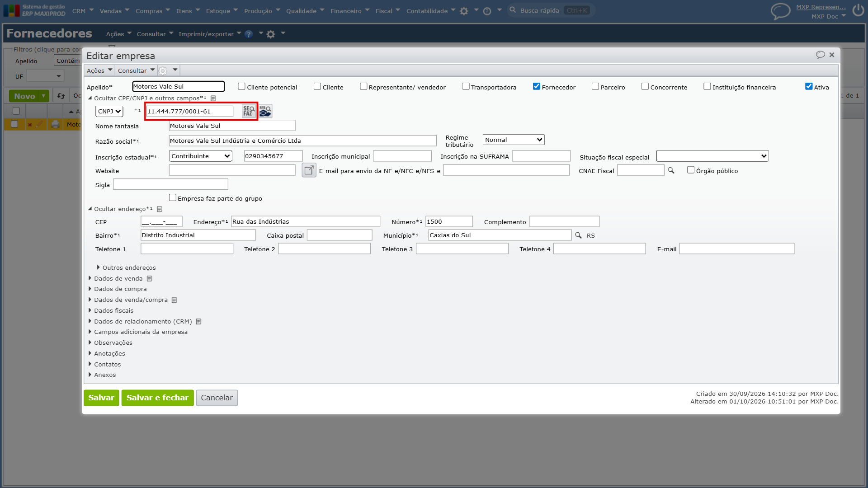Image resolution: width=868 pixels, height=488 pixels.
Task: Open the dialog's Consultar menu
Action: pos(136,70)
